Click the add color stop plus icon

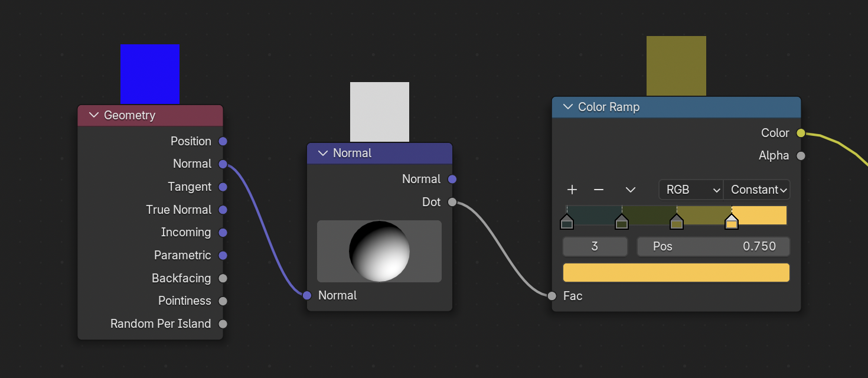click(572, 190)
